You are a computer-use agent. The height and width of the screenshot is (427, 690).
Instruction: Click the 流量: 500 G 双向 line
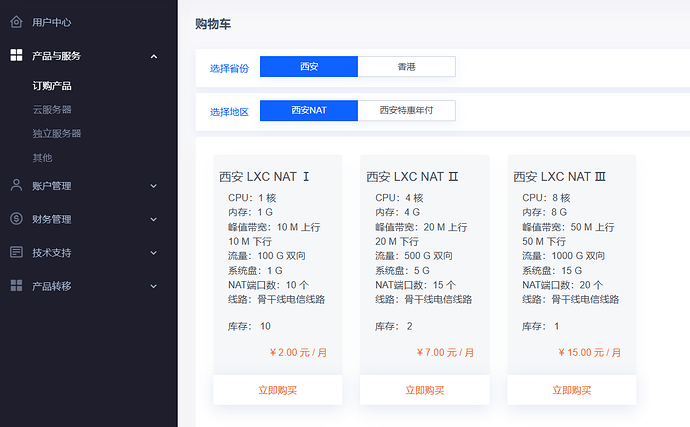pos(414,256)
